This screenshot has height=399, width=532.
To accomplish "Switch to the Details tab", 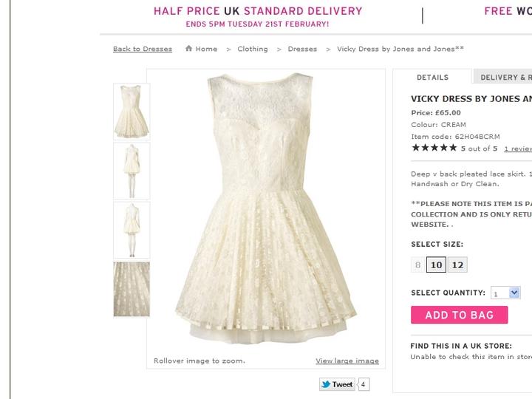I will pyautogui.click(x=432, y=78).
